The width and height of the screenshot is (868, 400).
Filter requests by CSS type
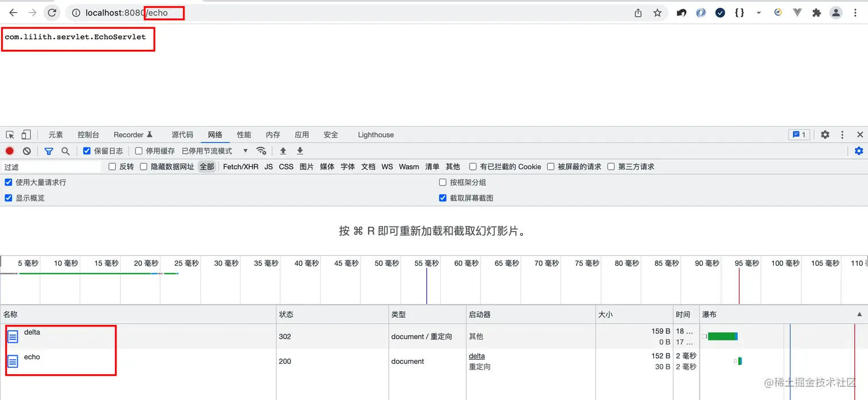[x=286, y=166]
